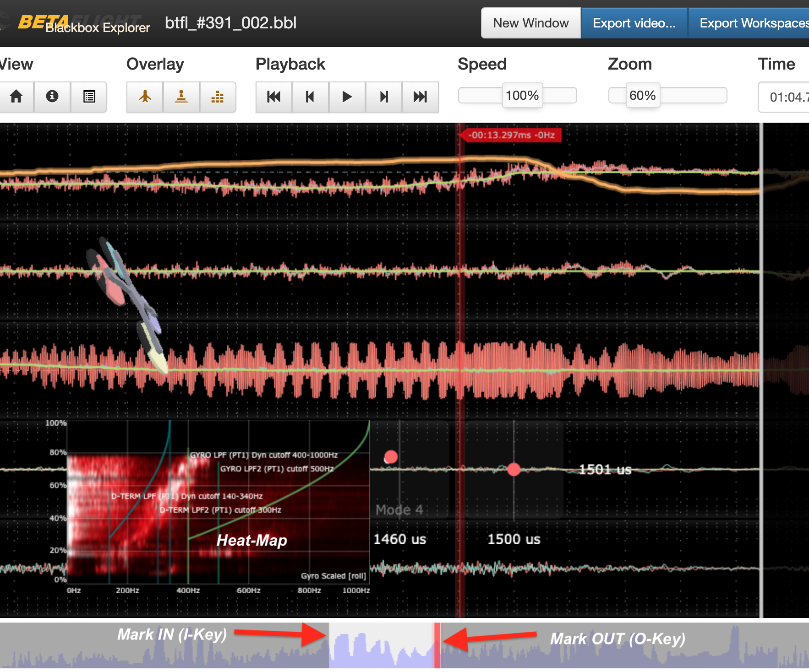The width and height of the screenshot is (809, 672).
Task: Toggle the analyser spectrum overlay
Action: click(x=218, y=97)
